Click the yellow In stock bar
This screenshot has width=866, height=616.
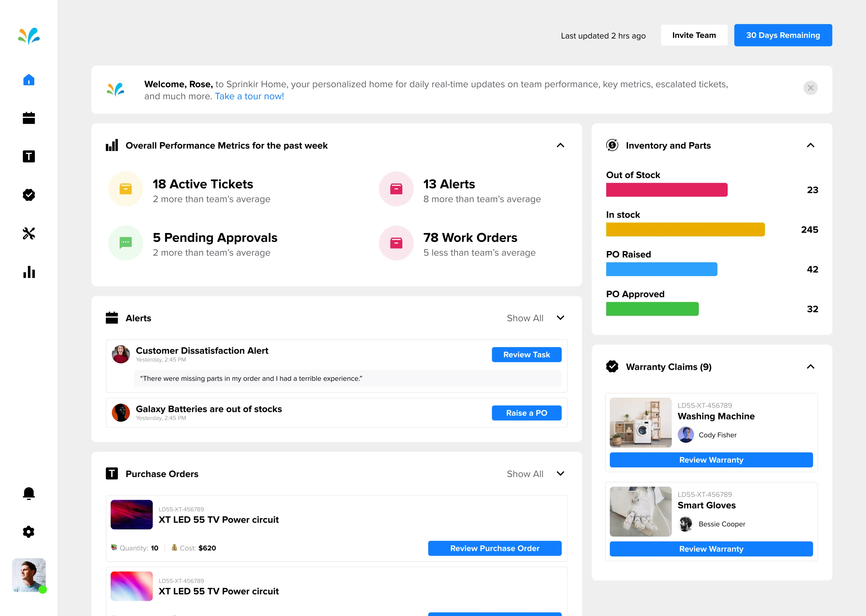pos(685,229)
